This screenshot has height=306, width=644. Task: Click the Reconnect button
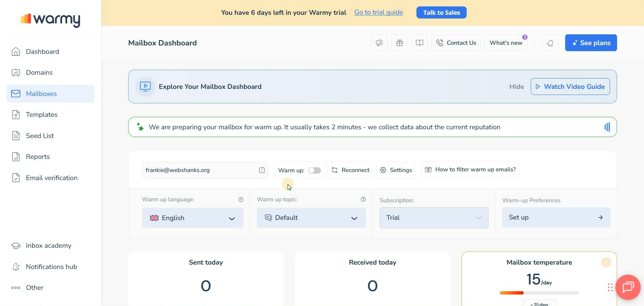coord(350,170)
